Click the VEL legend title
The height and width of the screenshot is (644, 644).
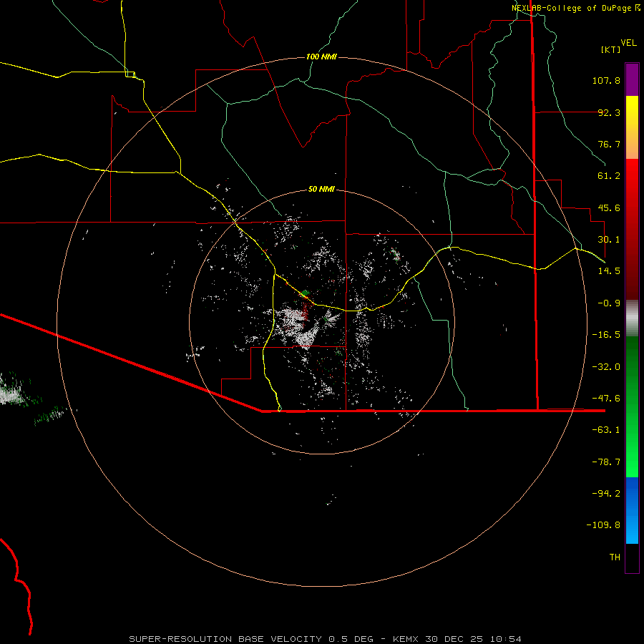(x=628, y=43)
